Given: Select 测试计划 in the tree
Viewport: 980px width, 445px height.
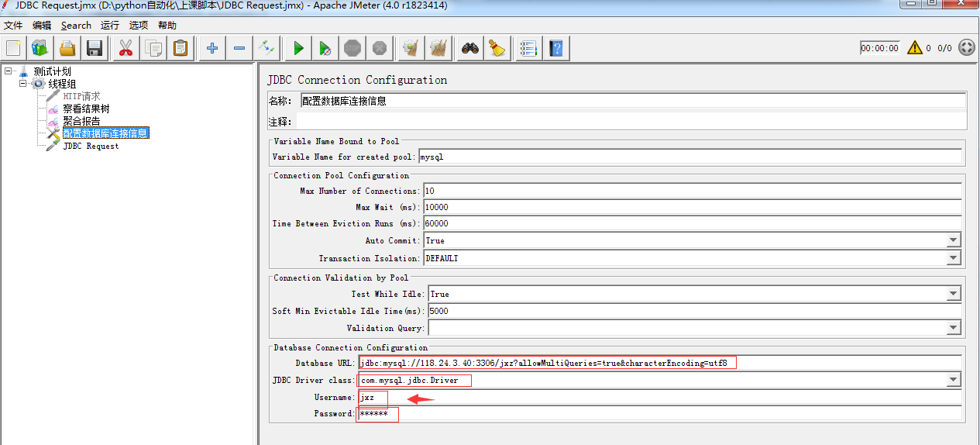Looking at the screenshot, I should tap(52, 71).
